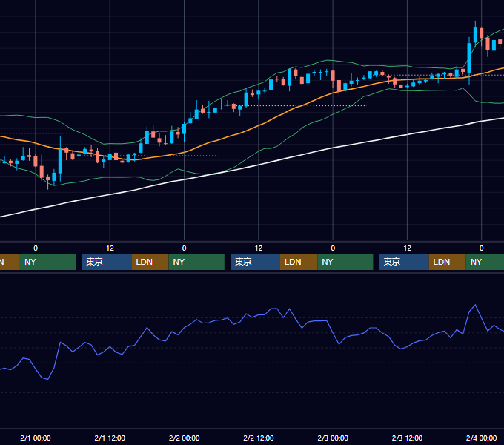Select the NY session block spanning 2/1 00:00

pos(47,262)
